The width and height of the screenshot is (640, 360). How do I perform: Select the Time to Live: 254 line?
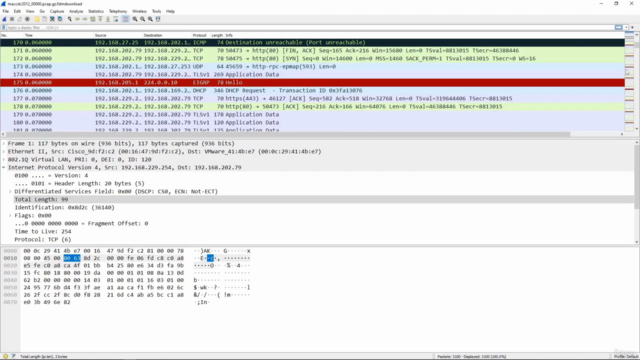tap(43, 231)
